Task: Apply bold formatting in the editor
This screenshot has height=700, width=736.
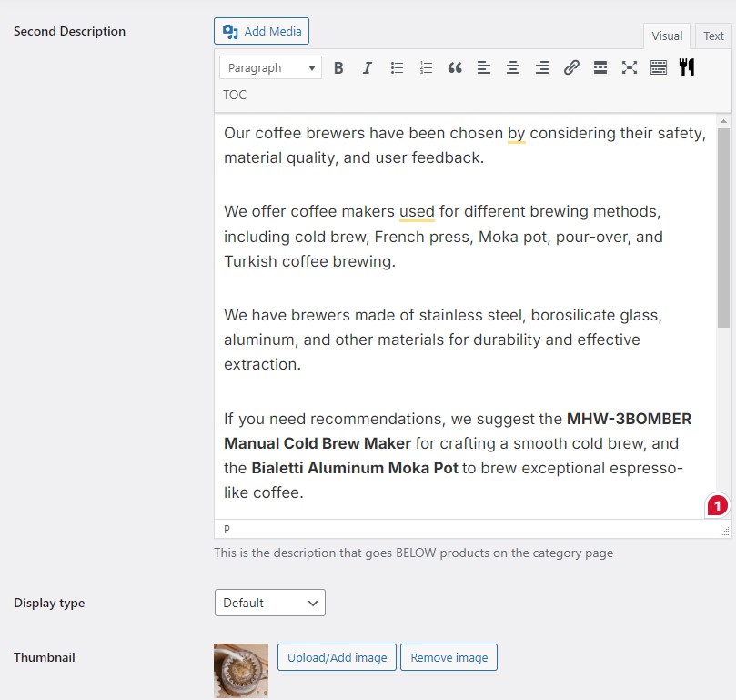Action: point(338,67)
